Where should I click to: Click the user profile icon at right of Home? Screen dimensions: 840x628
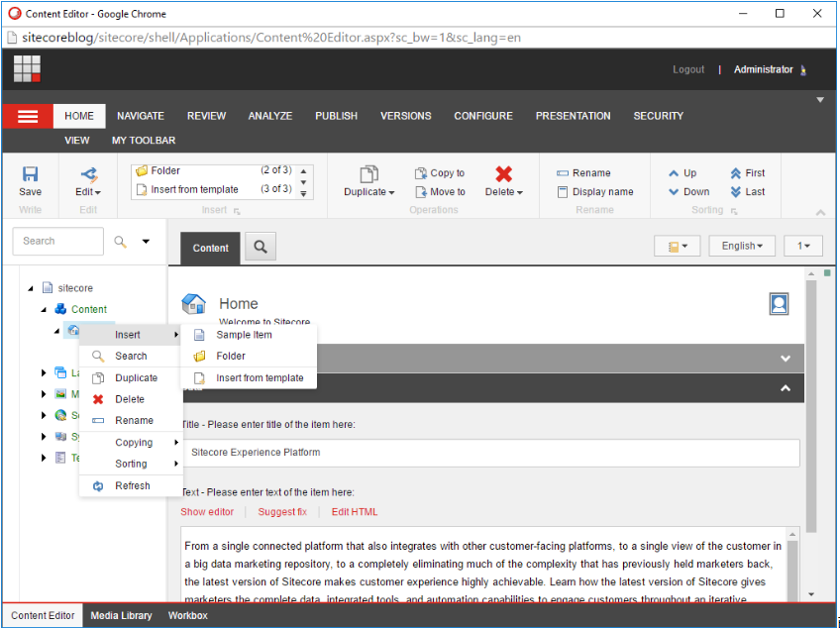779,304
